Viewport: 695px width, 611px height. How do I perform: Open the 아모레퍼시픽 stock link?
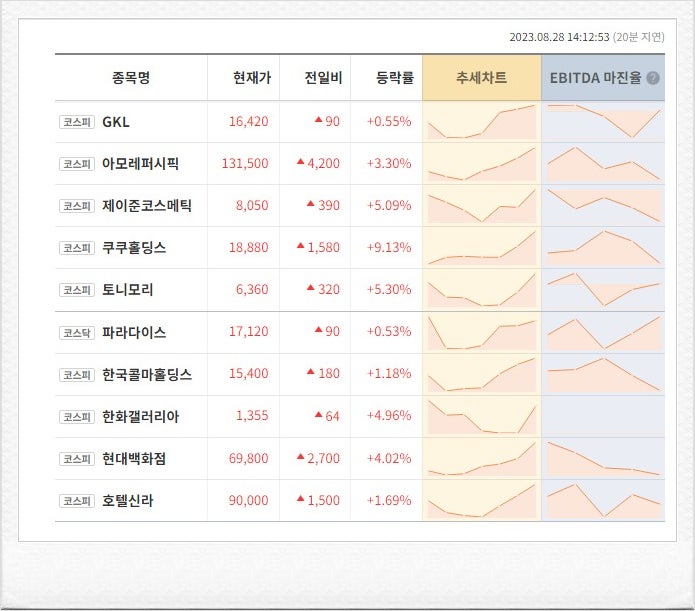(141, 164)
